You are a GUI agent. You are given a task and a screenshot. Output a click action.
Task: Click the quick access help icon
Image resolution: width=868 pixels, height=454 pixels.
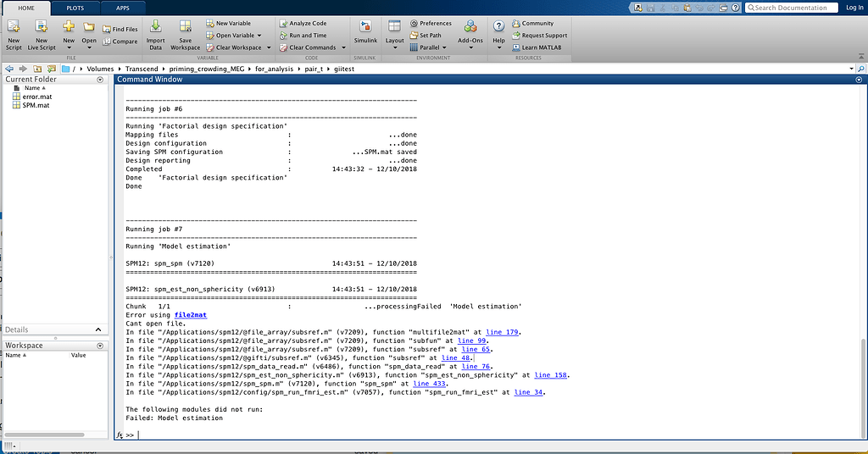click(x=735, y=8)
